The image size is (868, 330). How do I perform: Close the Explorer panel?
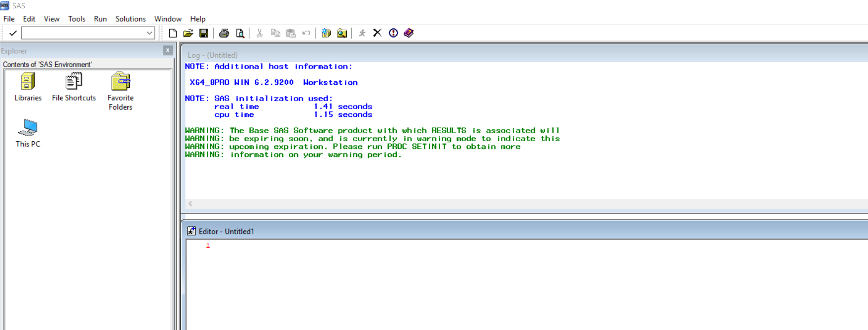tap(168, 50)
